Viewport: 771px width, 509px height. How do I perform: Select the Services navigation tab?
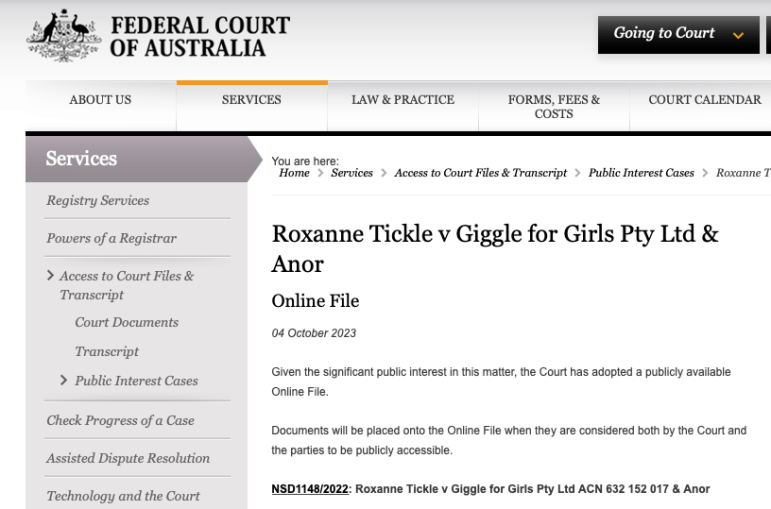(251, 100)
